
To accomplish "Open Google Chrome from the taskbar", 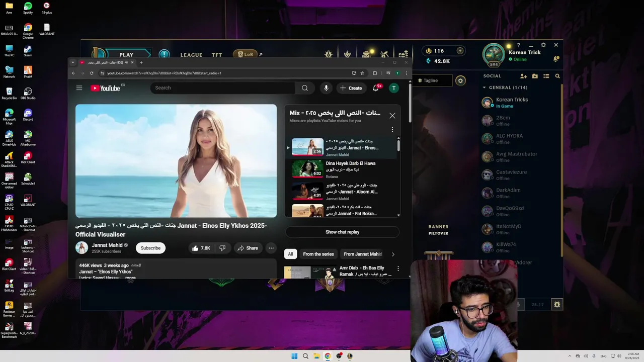I will (328, 356).
